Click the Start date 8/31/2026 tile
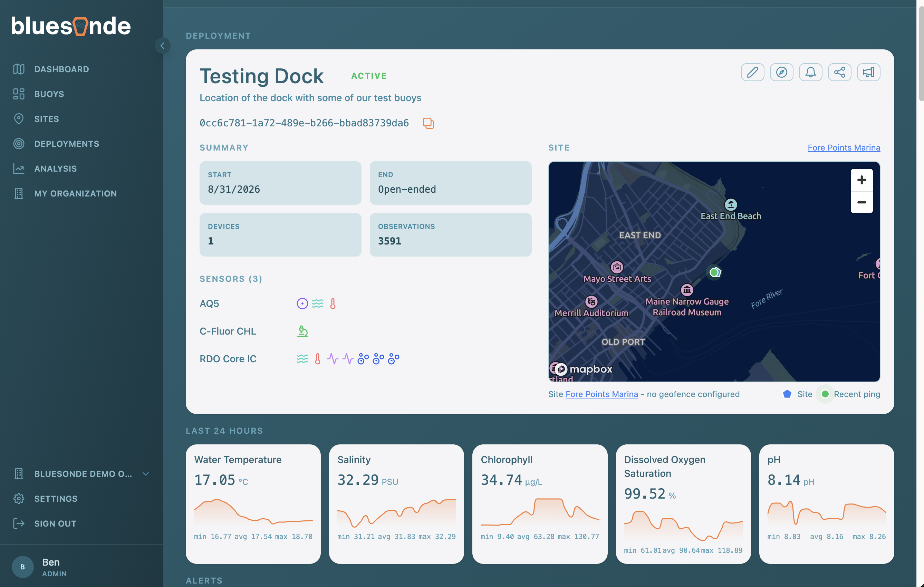 point(280,183)
